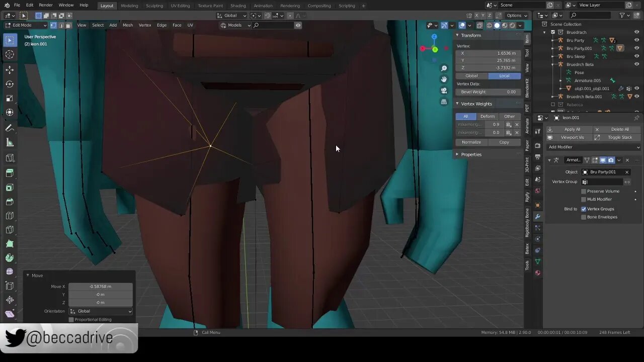Adjust the Bevel Weight slider field
Image resolution: width=644 pixels, height=362 pixels.
489,92
